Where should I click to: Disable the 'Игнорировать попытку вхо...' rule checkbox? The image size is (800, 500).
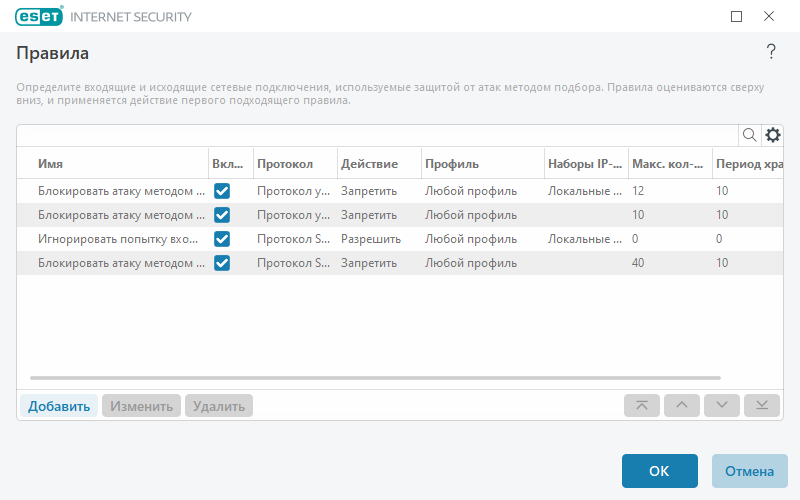pyautogui.click(x=222, y=239)
